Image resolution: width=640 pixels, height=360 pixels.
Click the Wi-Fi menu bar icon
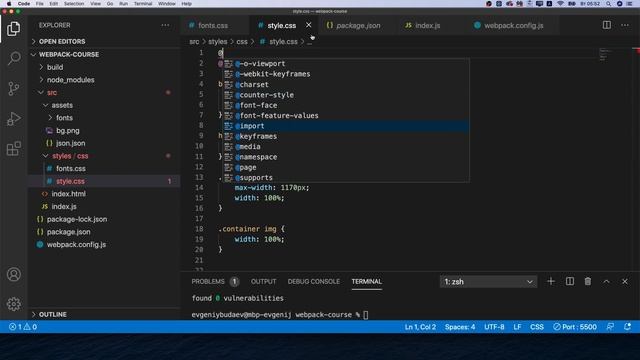[x=560, y=4]
